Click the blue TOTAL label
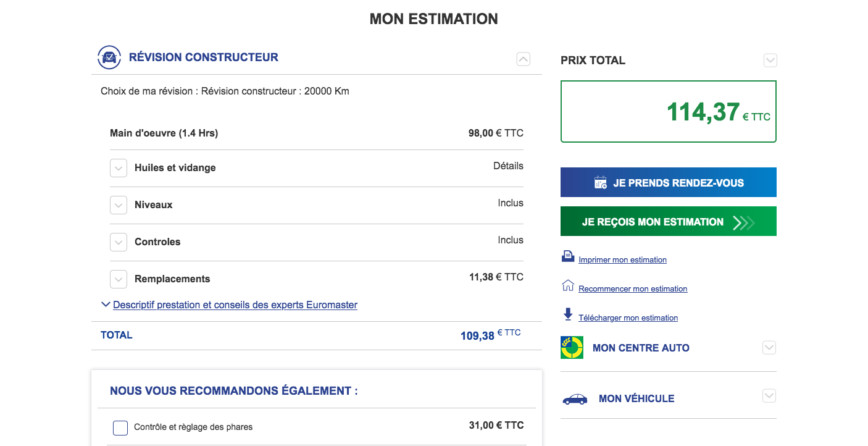Viewport: 868px width, 446px height. click(117, 335)
